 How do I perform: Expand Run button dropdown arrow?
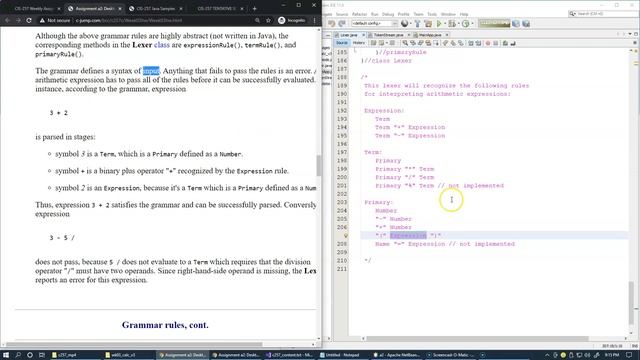444,24
